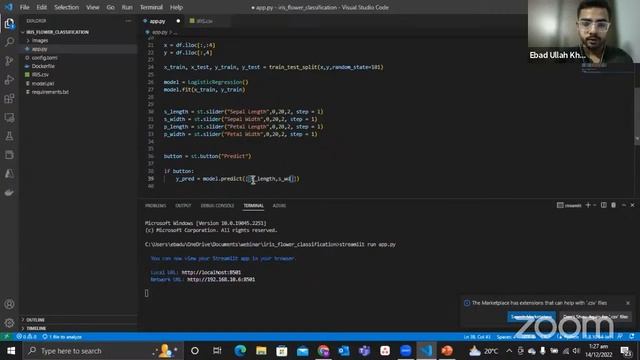This screenshot has height=360, width=640.
Task: Open config.toml in the Explorer tree
Action: click(44, 58)
